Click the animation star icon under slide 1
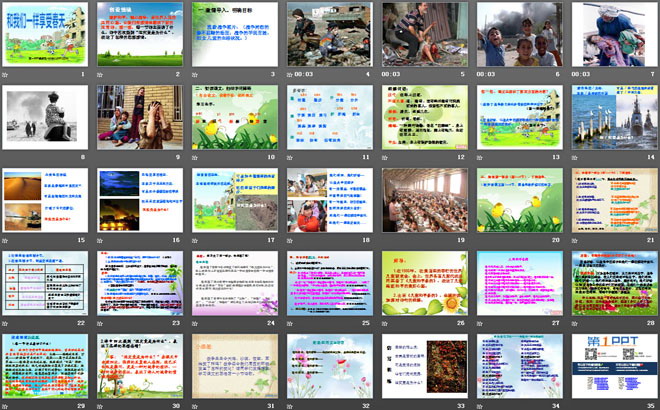 (7, 74)
